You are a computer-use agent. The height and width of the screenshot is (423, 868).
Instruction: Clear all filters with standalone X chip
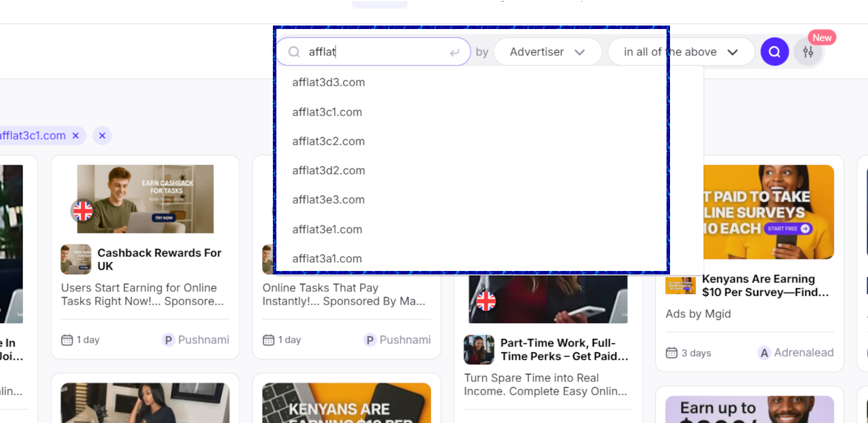(102, 136)
